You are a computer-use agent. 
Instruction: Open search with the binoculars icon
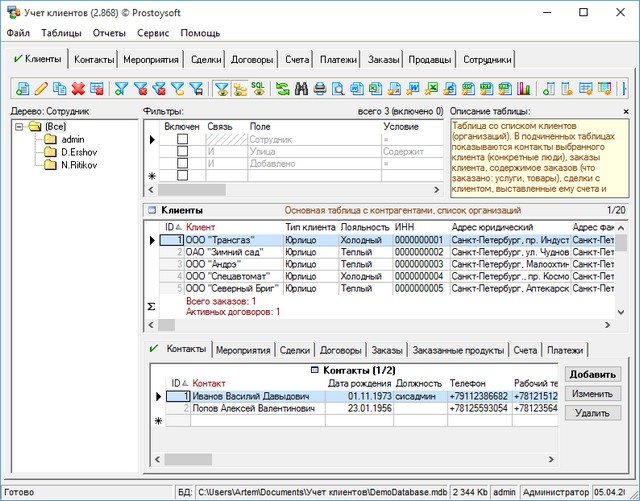pyautogui.click(x=301, y=89)
